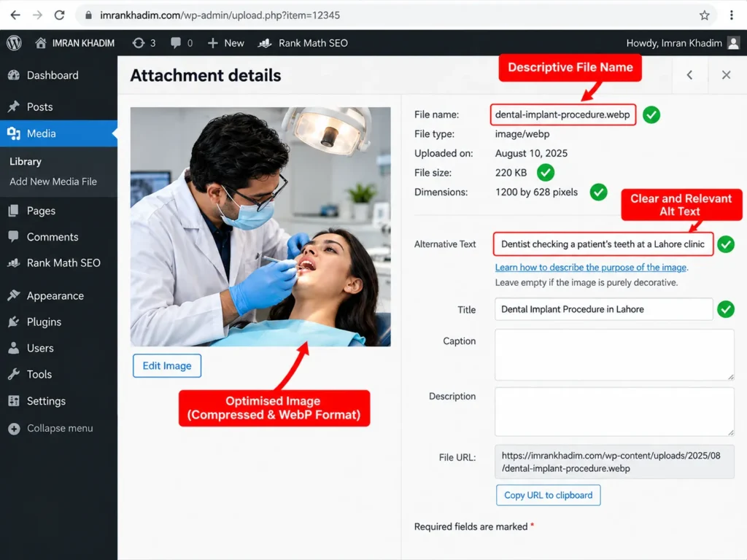
Task: Go to previous attachment with left chevron
Action: coord(690,75)
